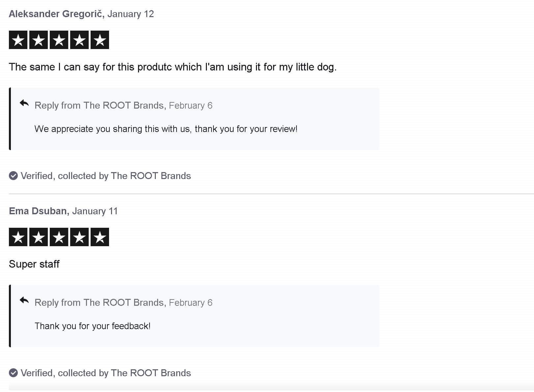534x392 pixels.
Task: Click reply arrow icon in Aleksander's review reply
Action: pos(24,103)
